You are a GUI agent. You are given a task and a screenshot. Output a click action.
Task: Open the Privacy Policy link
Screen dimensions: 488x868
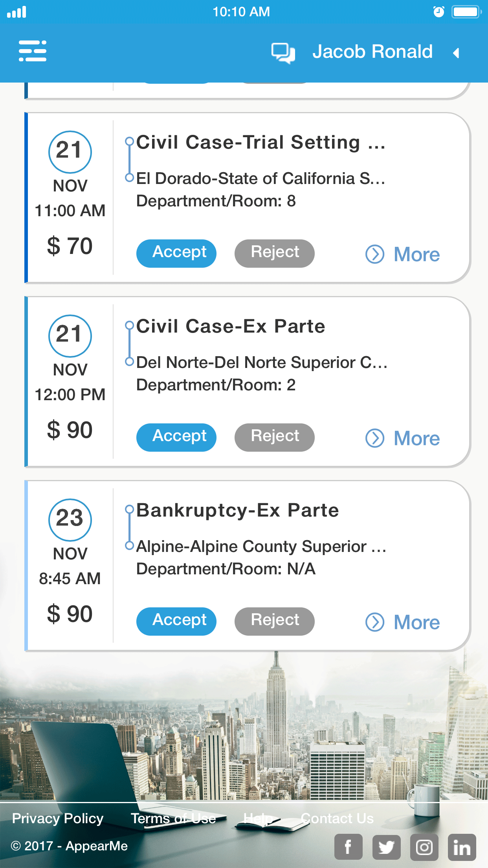(x=58, y=818)
